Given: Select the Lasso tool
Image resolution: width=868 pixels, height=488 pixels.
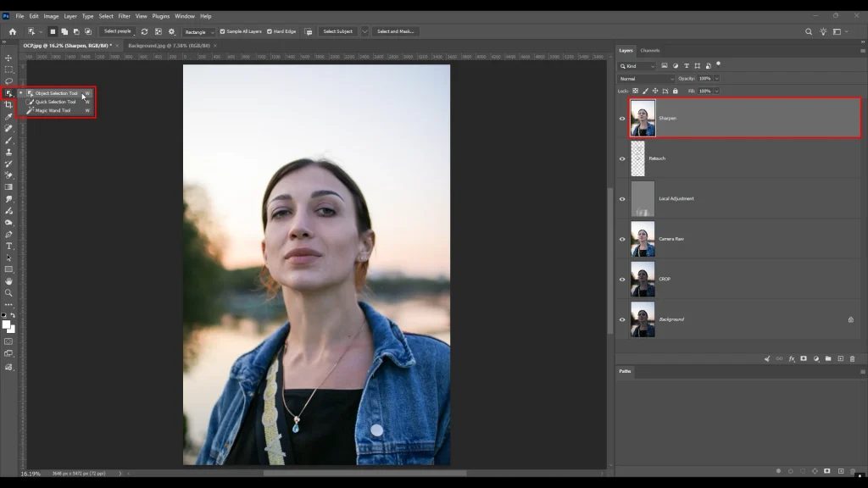Looking at the screenshot, I should [8, 80].
